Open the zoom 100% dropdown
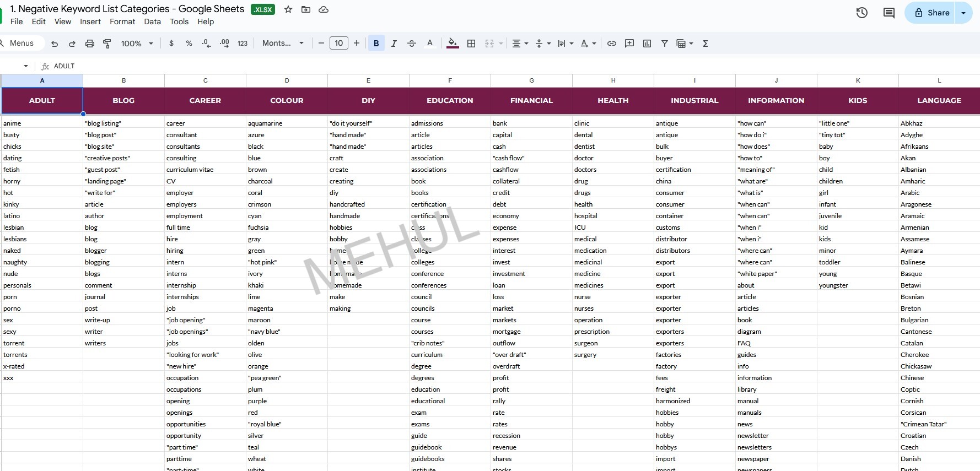The height and width of the screenshot is (471, 980). [137, 44]
